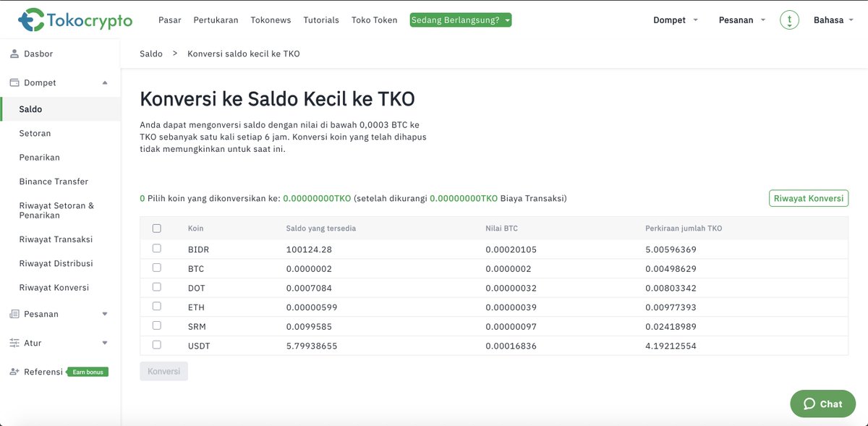
Task: Click the Konversi saldo kecil ke TKO breadcrumb
Action: click(x=244, y=54)
